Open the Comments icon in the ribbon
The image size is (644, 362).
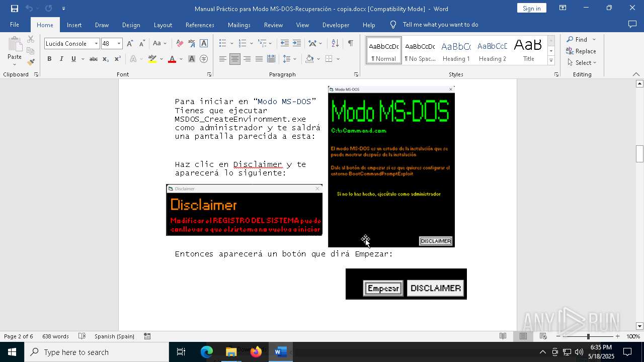632,24
